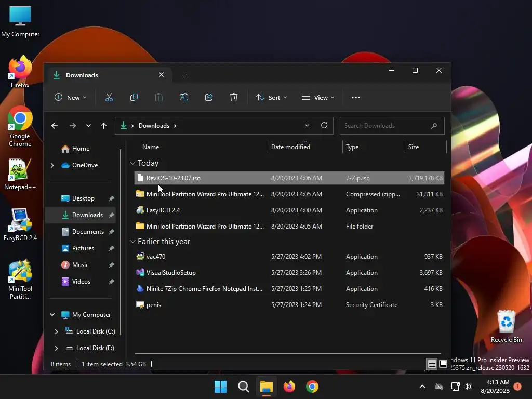532x399 pixels.
Task: Launch Firefox from the taskbar
Action: coord(289,387)
